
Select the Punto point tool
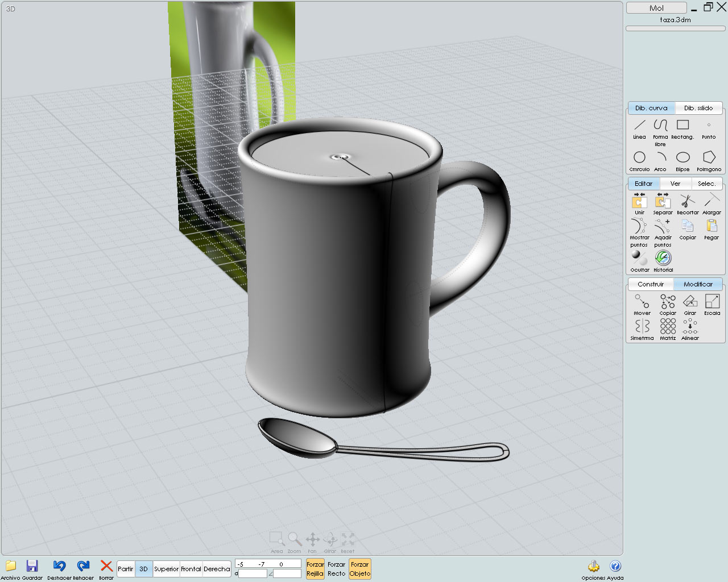pyautogui.click(x=709, y=128)
